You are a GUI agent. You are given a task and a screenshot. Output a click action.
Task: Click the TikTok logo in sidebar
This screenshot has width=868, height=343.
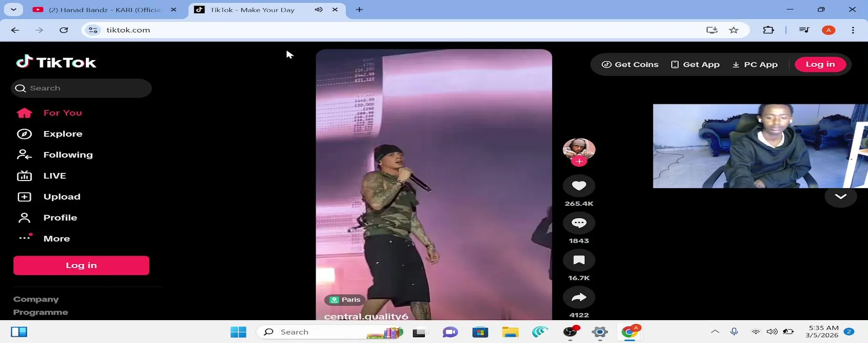[x=56, y=62]
